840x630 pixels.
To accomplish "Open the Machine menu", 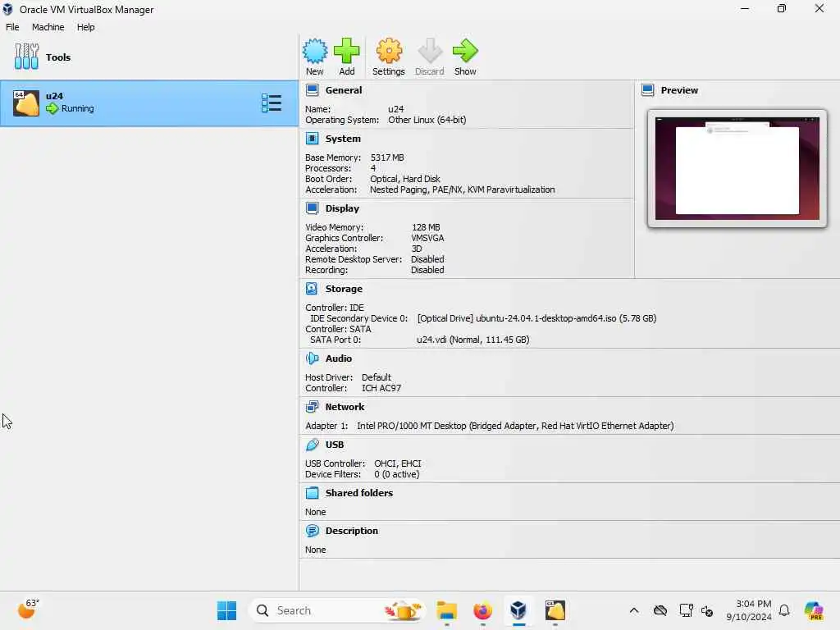I will point(48,27).
